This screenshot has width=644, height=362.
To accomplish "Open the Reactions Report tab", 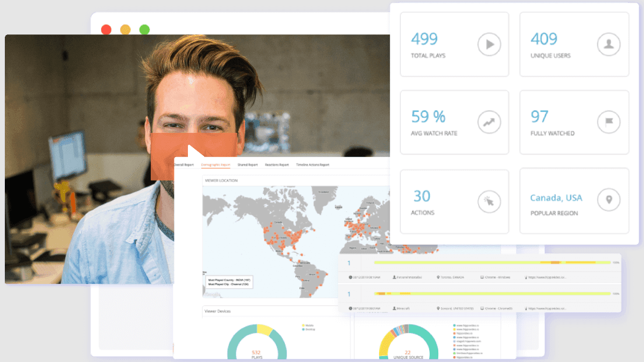I will point(277,165).
